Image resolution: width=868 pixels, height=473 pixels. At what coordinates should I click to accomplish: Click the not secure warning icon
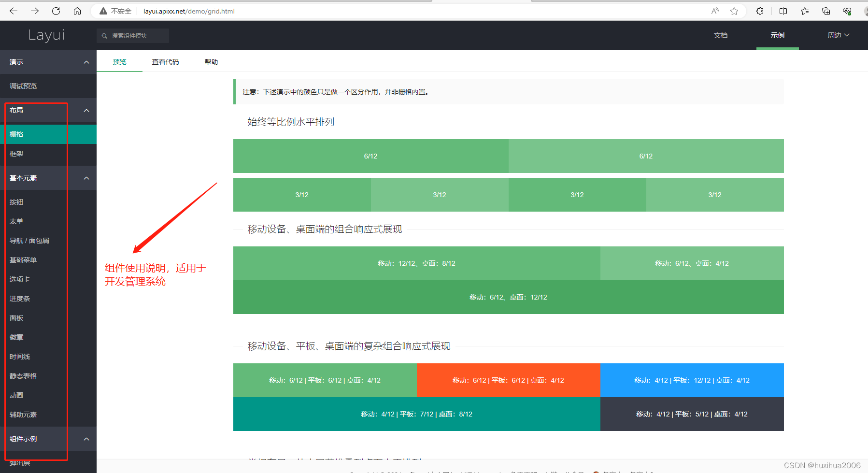click(x=103, y=11)
